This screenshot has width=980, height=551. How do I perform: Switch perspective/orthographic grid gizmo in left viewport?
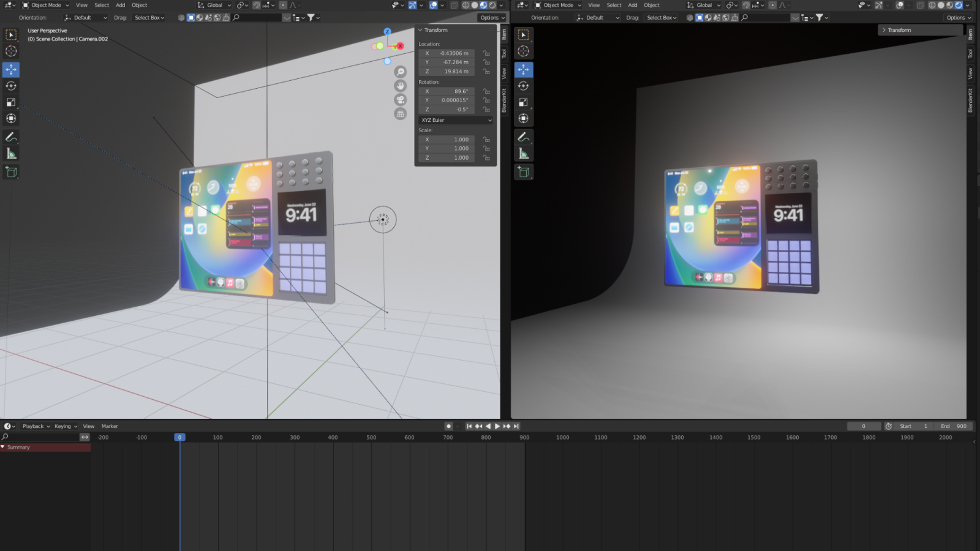point(401,114)
